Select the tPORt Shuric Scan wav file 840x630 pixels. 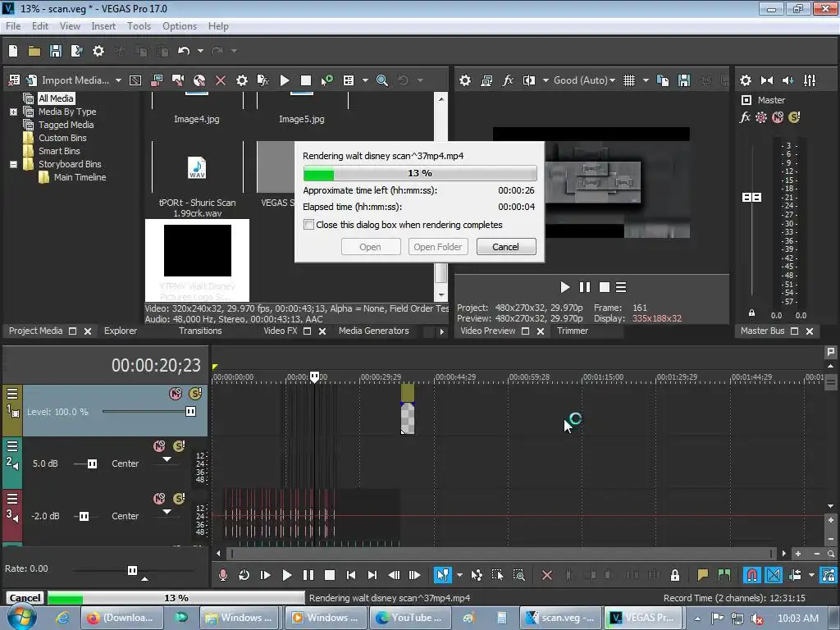[x=197, y=181]
